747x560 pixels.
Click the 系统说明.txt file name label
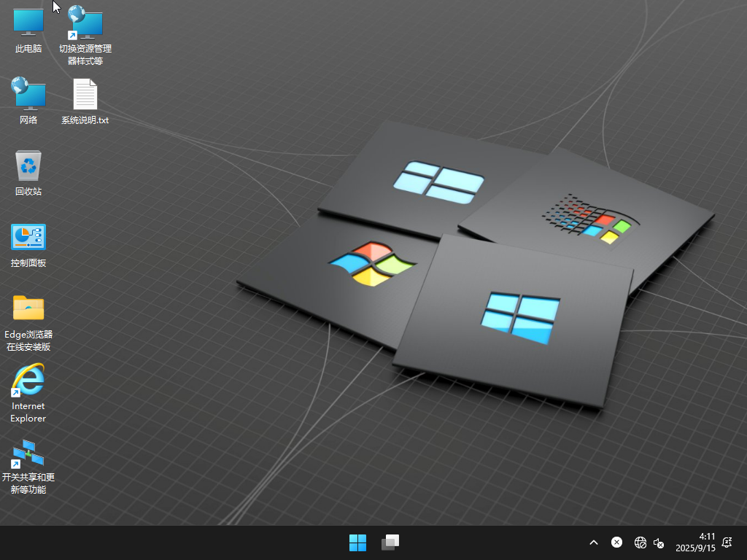tap(85, 120)
